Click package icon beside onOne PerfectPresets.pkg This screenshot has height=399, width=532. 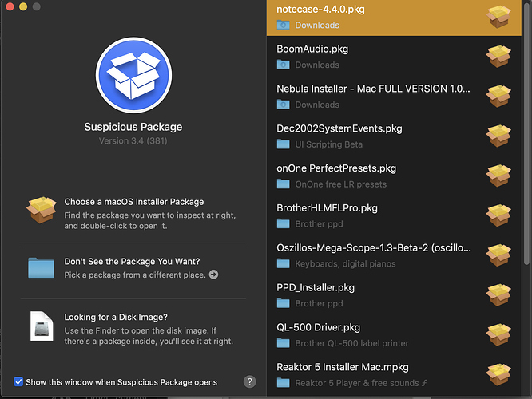[x=498, y=176]
